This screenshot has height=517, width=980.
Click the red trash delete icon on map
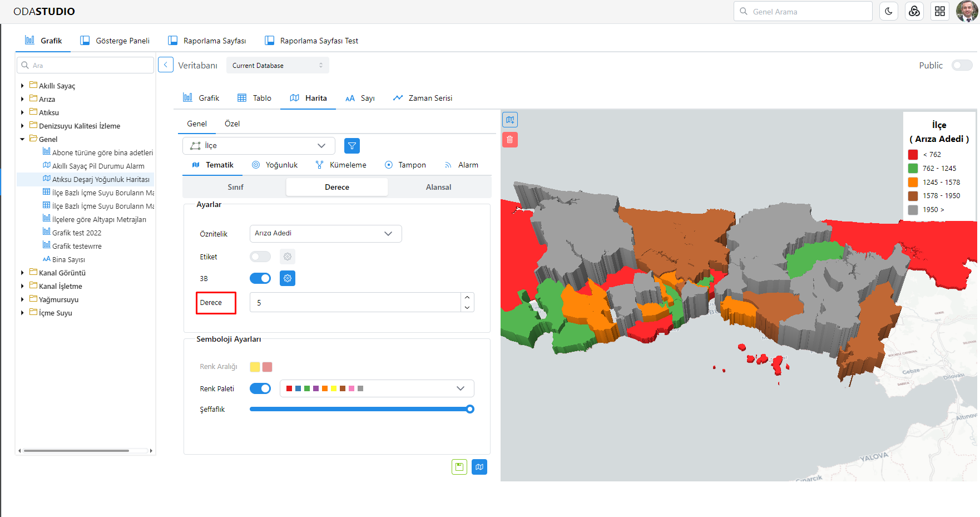[509, 140]
